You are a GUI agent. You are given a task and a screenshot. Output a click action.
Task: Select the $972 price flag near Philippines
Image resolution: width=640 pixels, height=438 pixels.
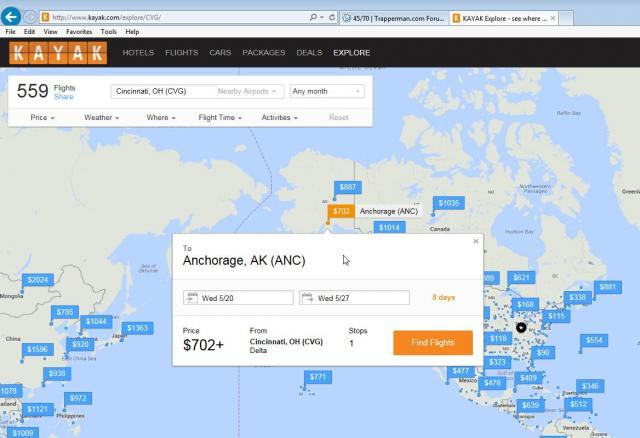pos(78,398)
